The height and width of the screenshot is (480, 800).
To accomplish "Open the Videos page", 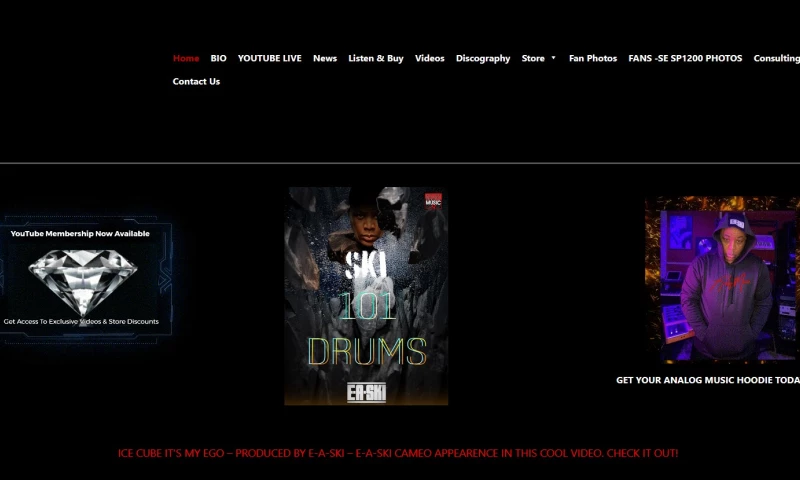I will (x=430, y=58).
